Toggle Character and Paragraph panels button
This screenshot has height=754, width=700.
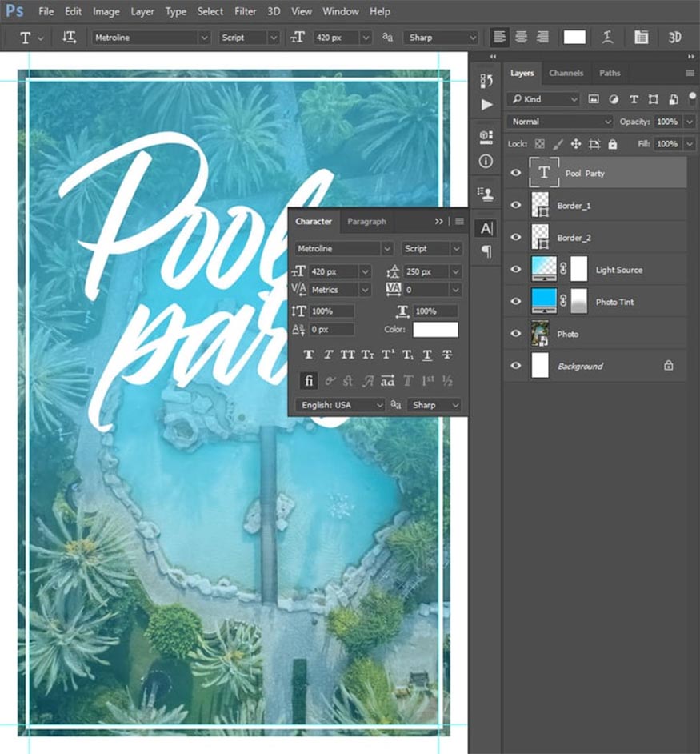641,37
